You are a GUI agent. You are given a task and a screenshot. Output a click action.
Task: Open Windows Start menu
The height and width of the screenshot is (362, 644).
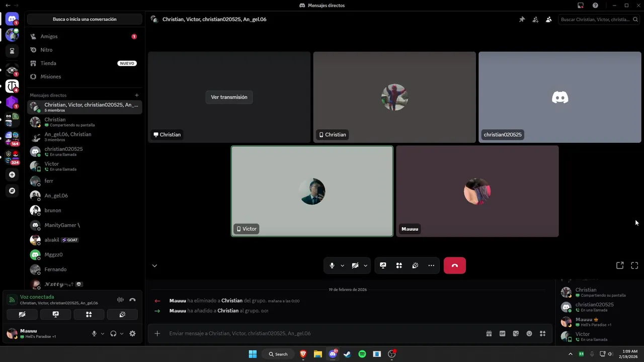253,354
